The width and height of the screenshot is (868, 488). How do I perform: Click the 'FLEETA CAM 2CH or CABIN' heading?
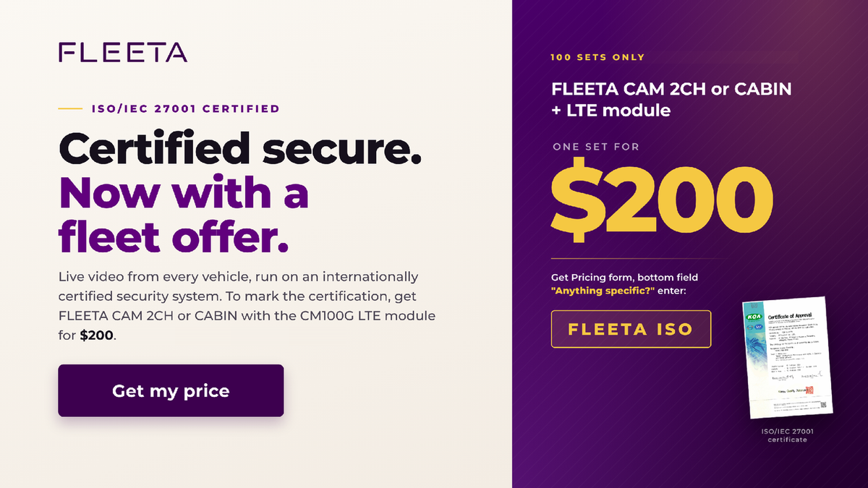coord(671,90)
